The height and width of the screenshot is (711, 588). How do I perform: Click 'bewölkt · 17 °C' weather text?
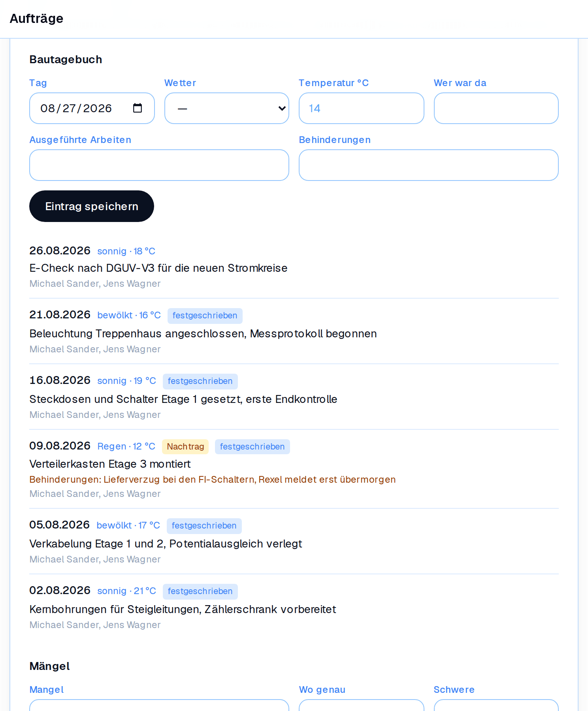128,525
